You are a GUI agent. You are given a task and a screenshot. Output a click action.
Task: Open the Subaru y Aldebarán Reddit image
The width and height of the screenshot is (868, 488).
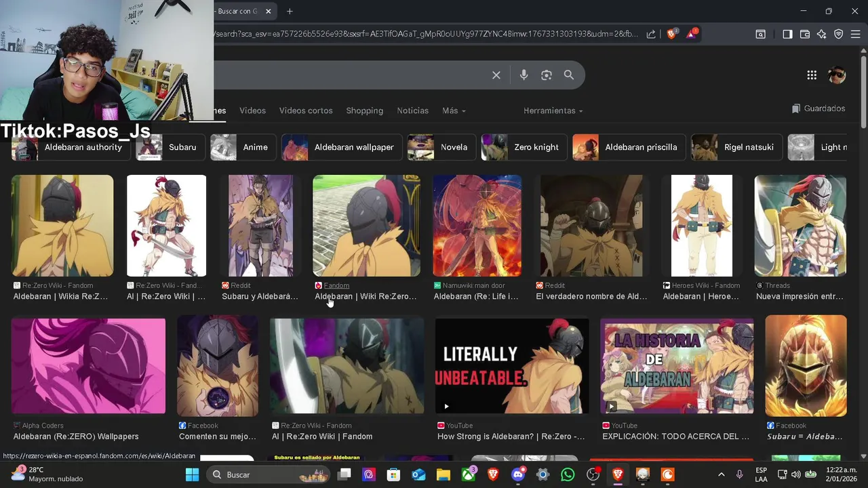point(260,226)
